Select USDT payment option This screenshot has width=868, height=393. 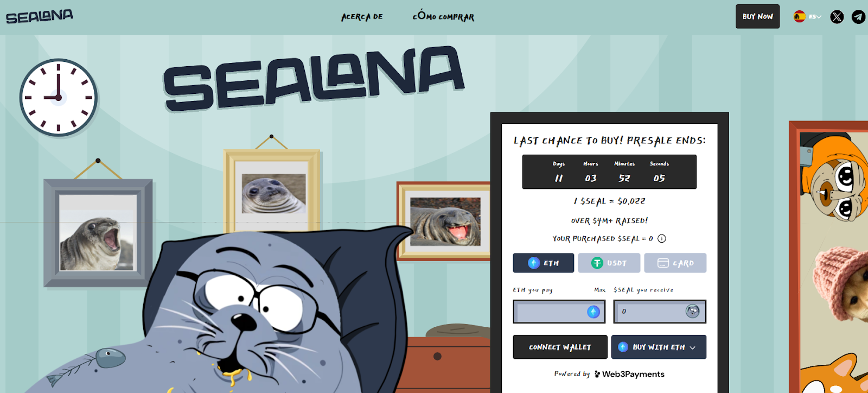(609, 263)
